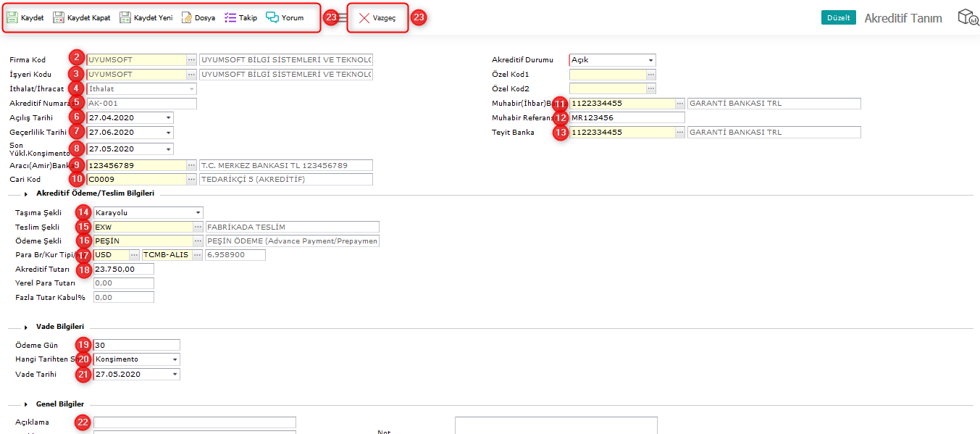Click the green Düzelt button
The width and height of the screenshot is (980, 434).
[x=838, y=17]
